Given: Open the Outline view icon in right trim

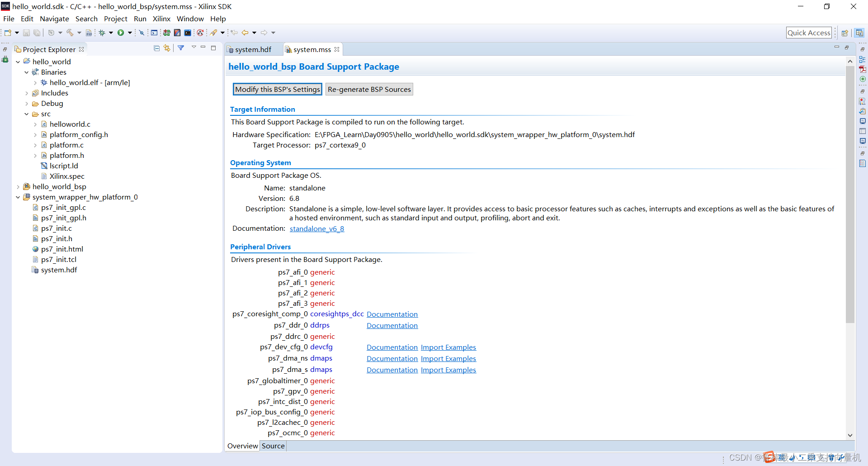Looking at the screenshot, I should (x=862, y=59).
